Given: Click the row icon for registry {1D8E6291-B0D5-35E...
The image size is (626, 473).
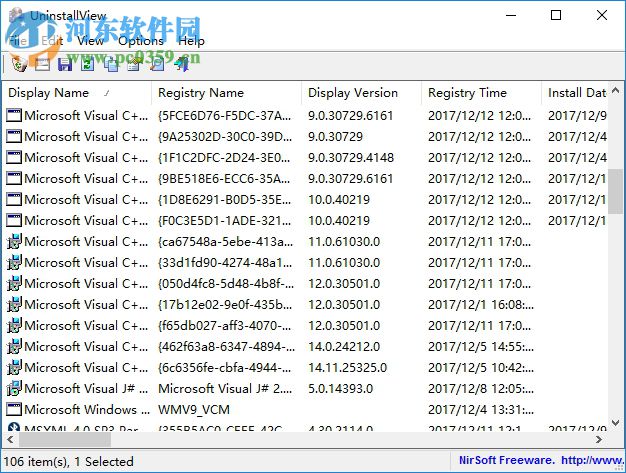Looking at the screenshot, I should (x=14, y=200).
